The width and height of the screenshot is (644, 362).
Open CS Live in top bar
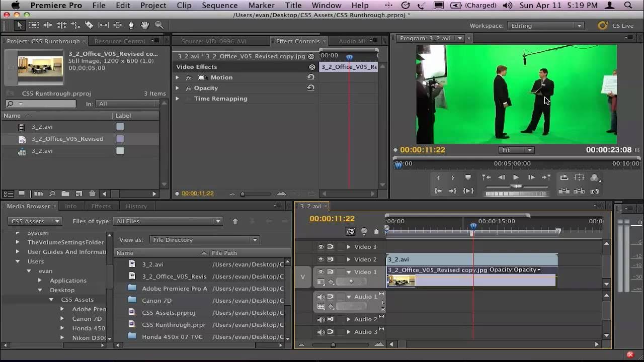click(616, 26)
